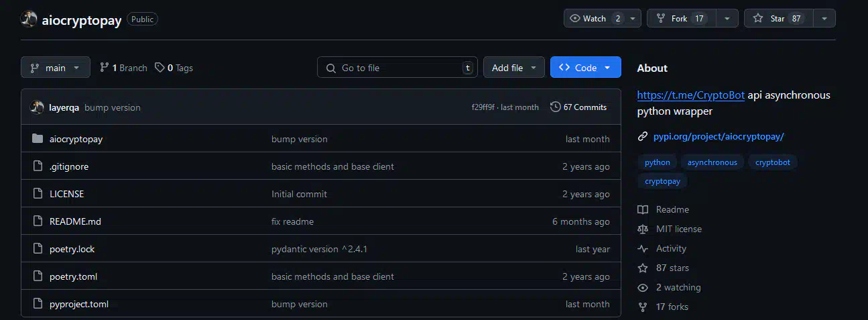Screen dimensions: 868x320
Task: Open the aiocryptopay repository avatar
Action: coord(29,19)
